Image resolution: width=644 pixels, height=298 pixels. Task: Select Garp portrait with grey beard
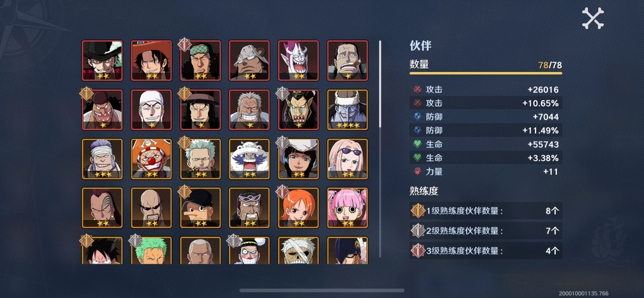tap(249, 109)
